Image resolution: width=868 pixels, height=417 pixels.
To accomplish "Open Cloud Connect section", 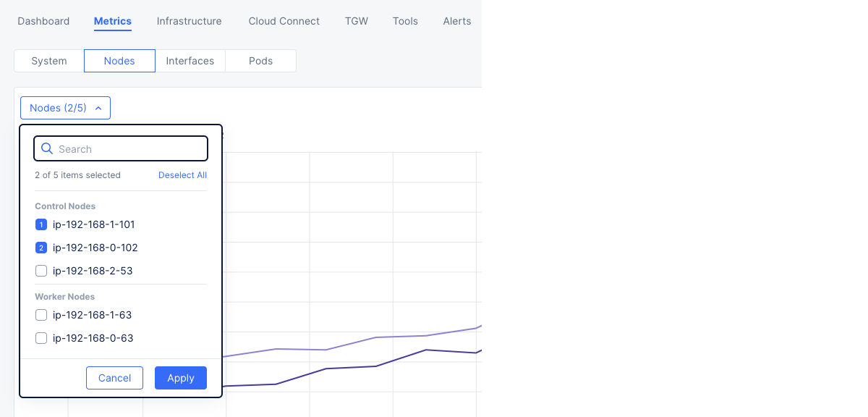I will click(x=284, y=21).
